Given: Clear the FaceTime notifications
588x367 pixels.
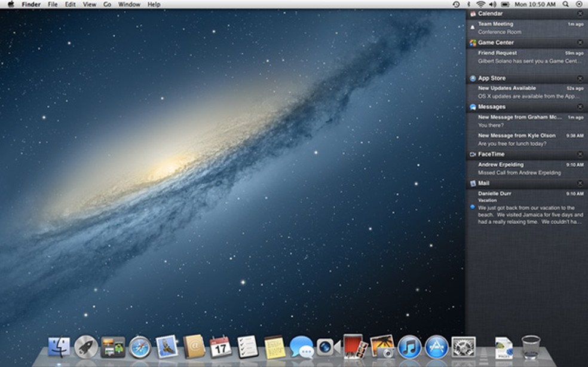Looking at the screenshot, I should [580, 154].
